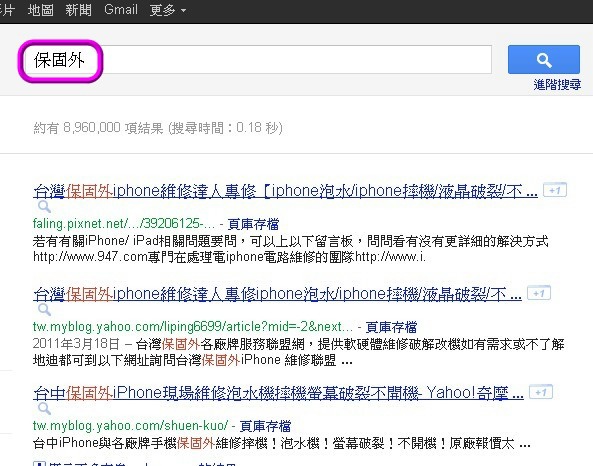
Task: Open preview magnifier under the faling.pixnet.net result title
Action: 44,207
